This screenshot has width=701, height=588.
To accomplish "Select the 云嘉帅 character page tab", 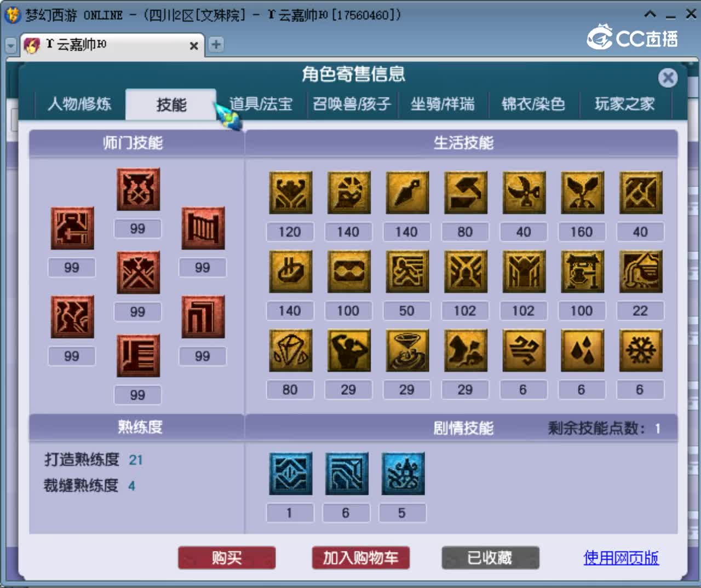I will coord(113,45).
